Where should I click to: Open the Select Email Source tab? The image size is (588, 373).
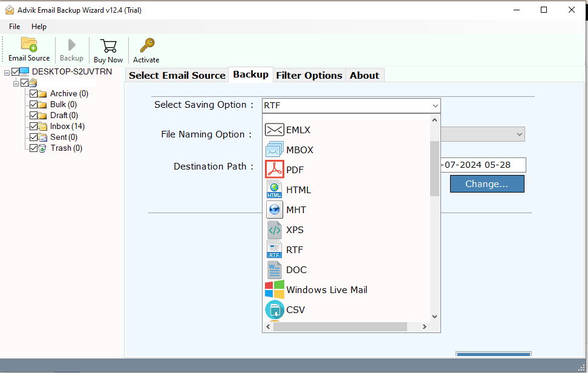(177, 75)
